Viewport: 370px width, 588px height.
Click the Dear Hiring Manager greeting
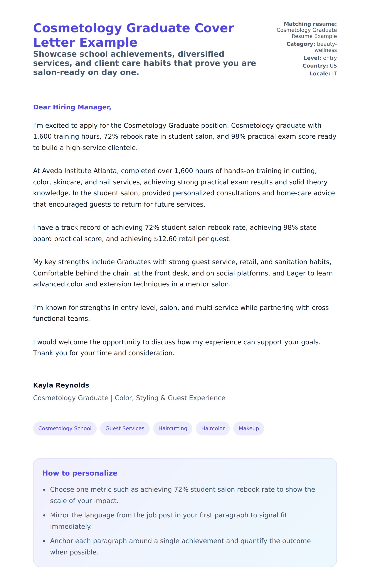coord(72,107)
